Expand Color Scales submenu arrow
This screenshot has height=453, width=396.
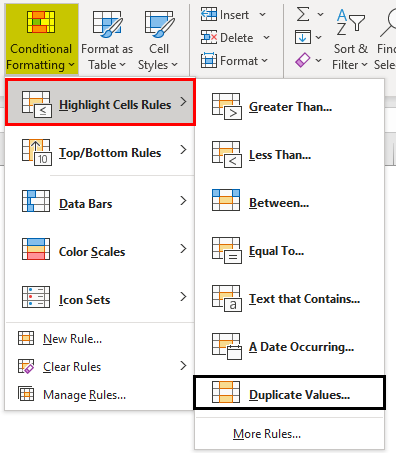[x=183, y=249]
